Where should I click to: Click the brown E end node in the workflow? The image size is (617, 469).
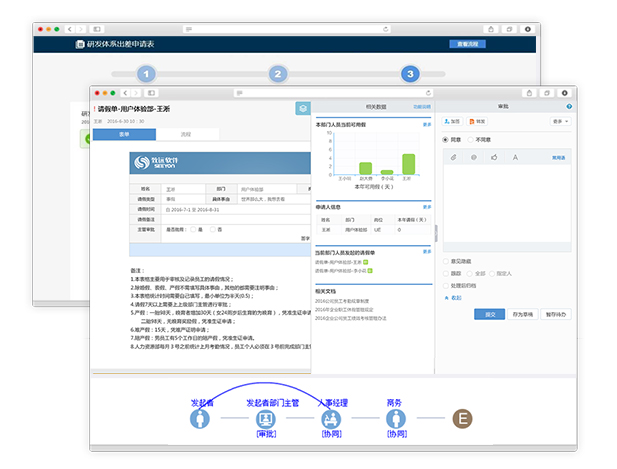coord(461,419)
